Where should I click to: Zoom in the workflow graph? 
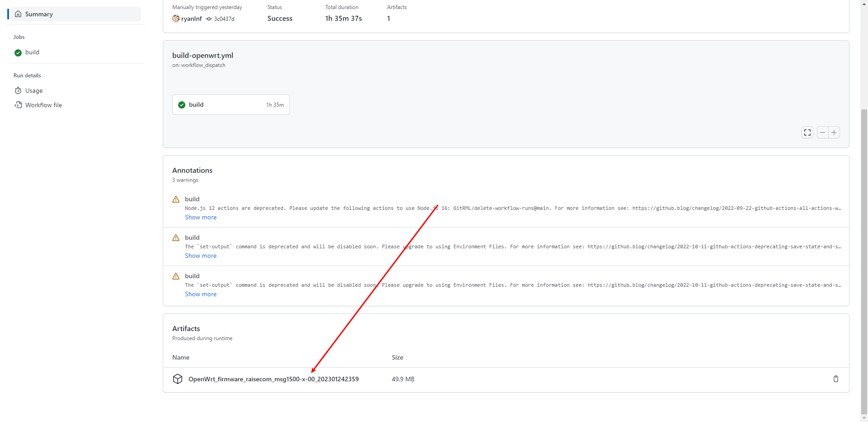pos(834,133)
